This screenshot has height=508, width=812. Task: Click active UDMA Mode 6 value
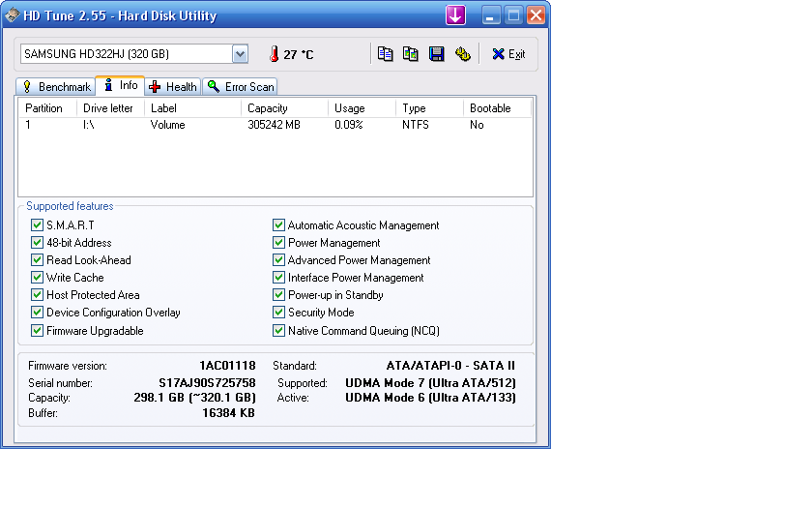point(430,398)
